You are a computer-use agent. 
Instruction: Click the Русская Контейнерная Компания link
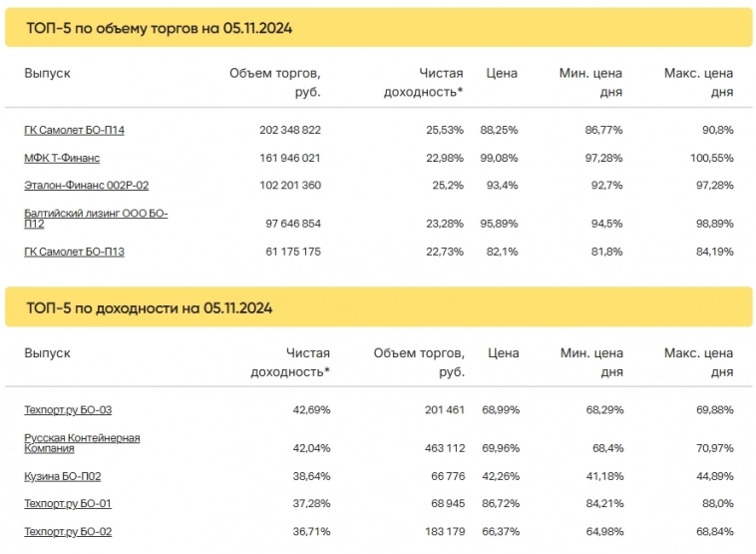82,443
